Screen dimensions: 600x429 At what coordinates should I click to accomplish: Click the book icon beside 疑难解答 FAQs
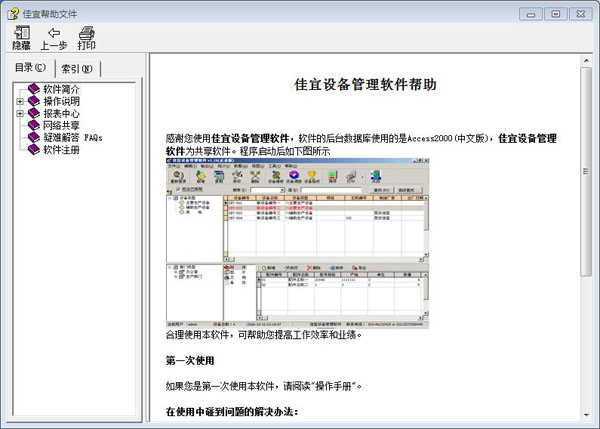(x=34, y=137)
